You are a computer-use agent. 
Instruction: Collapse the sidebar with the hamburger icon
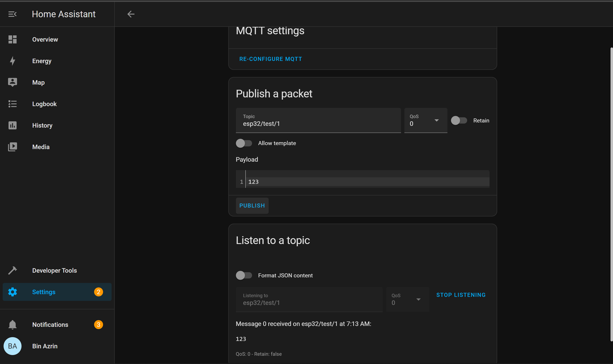[x=12, y=14]
